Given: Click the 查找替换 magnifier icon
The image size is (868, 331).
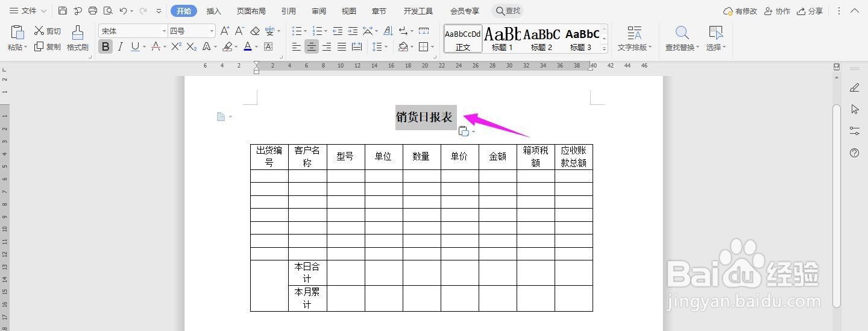Looking at the screenshot, I should point(682,33).
